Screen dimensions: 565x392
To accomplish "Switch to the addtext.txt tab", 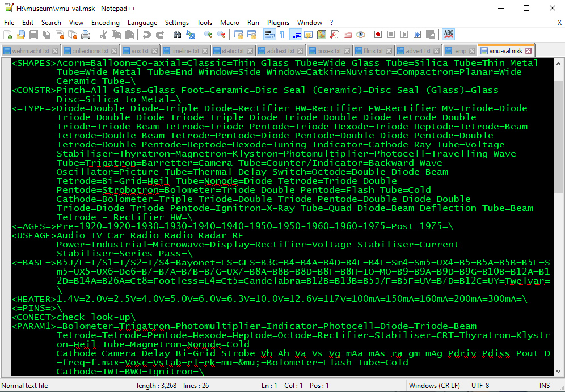I will (x=281, y=51).
